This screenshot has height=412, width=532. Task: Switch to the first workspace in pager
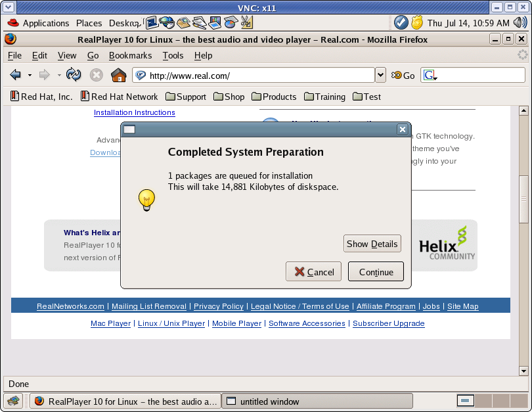[x=465, y=401]
